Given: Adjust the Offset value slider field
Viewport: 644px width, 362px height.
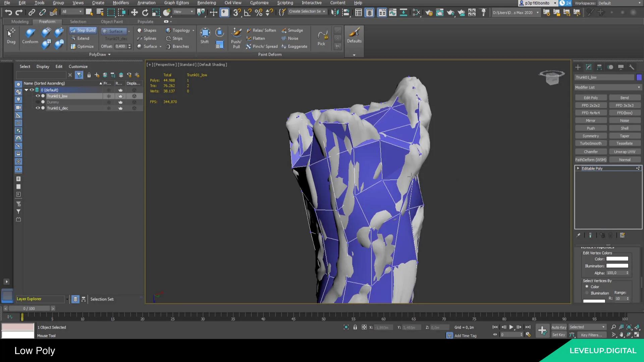Looking at the screenshot, I should click(120, 46).
